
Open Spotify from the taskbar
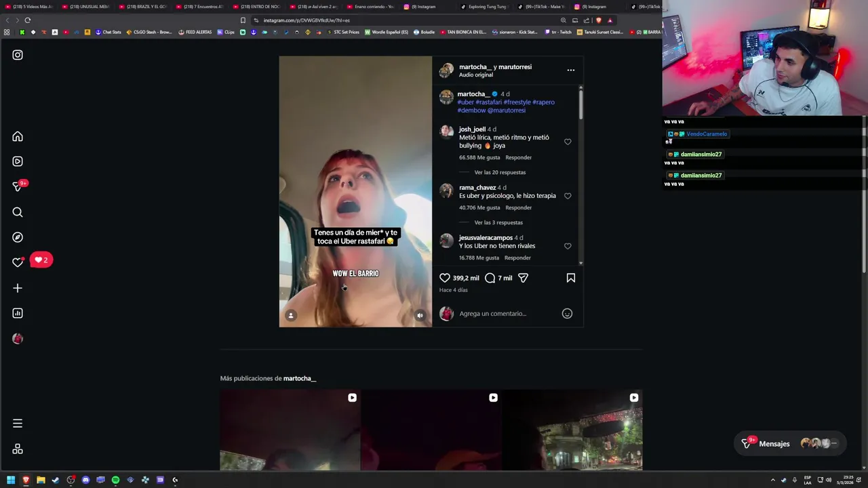point(115,480)
